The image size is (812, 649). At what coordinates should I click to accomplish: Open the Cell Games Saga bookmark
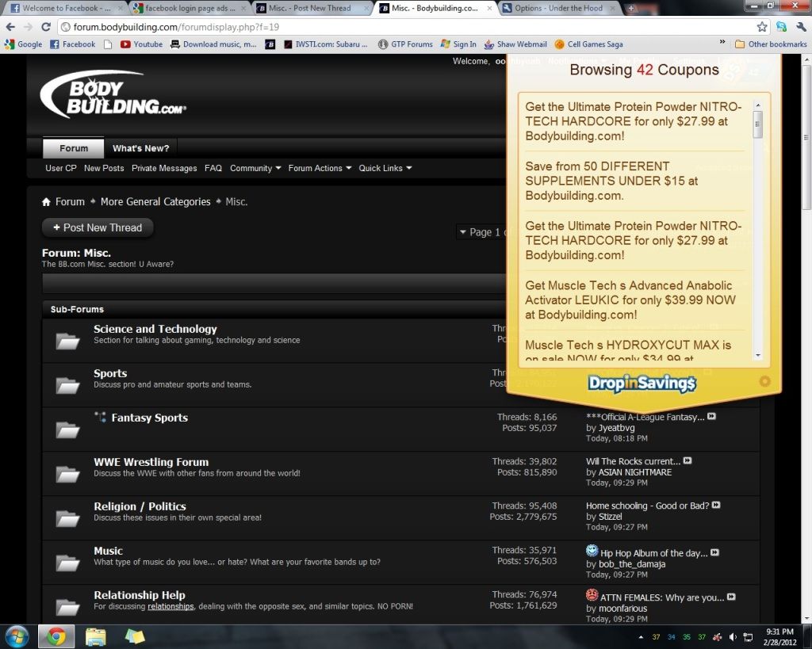(589, 44)
